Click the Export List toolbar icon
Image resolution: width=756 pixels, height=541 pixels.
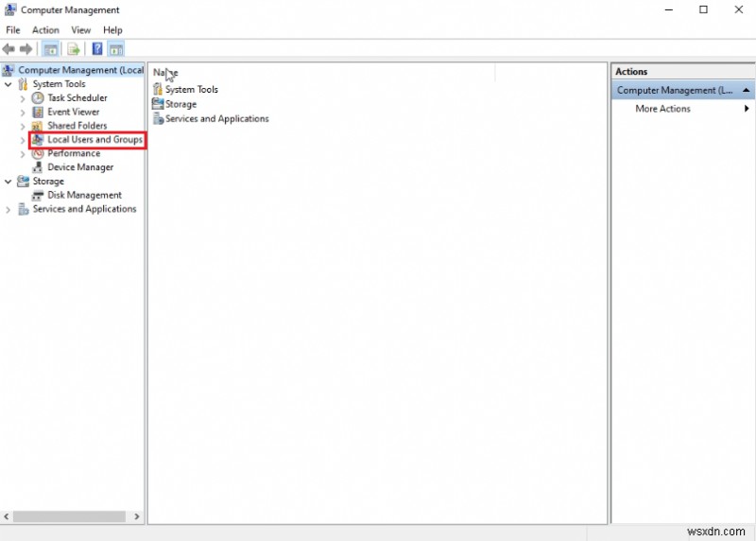tap(74, 49)
